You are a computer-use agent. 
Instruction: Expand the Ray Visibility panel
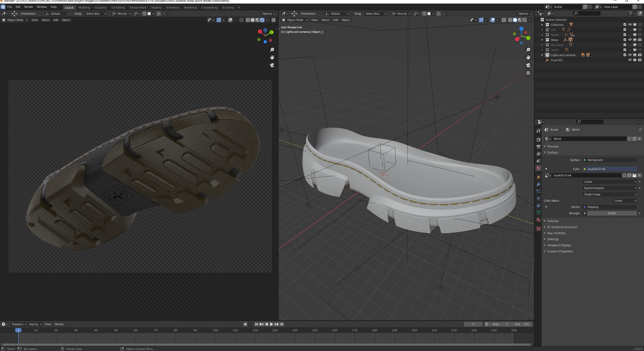[556, 233]
